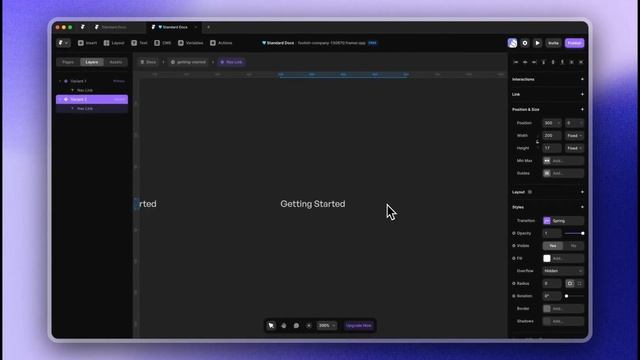
Task: Add a Border style
Action: tap(563, 309)
